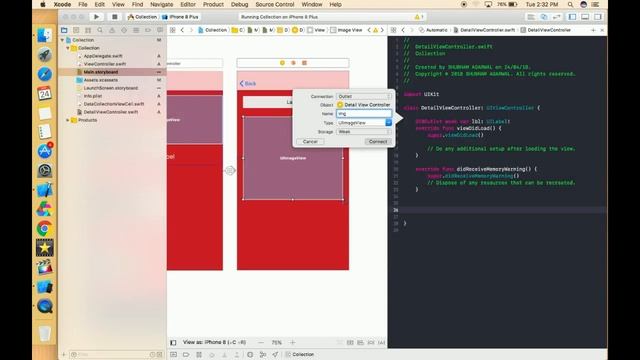Open the Connection Outlet dropdown

[364, 96]
